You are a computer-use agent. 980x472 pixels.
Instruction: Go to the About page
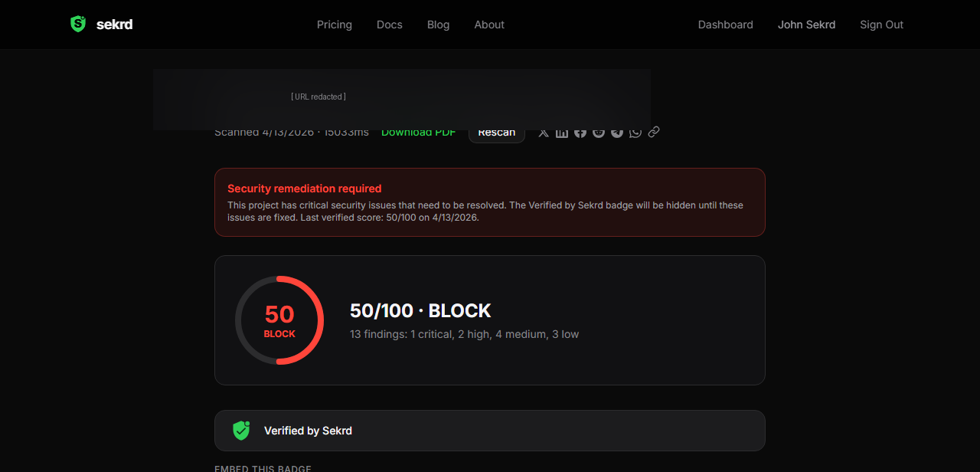[x=489, y=25]
